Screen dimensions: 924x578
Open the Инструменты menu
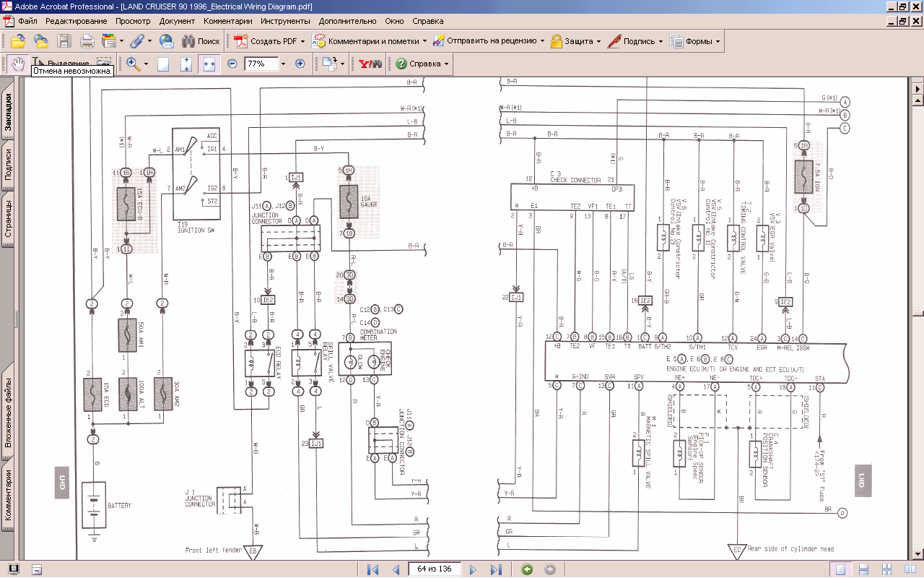[286, 21]
